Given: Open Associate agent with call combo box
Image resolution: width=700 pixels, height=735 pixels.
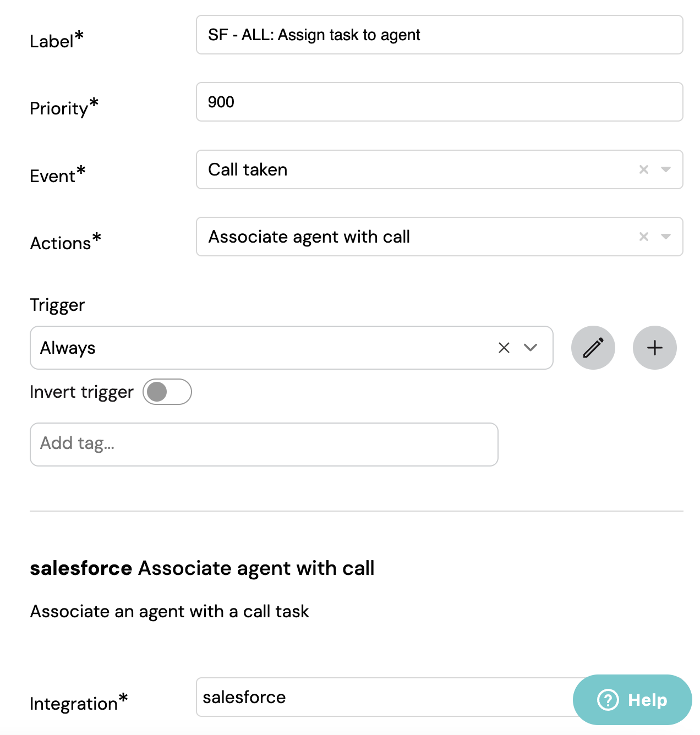Looking at the screenshot, I should click(440, 237).
